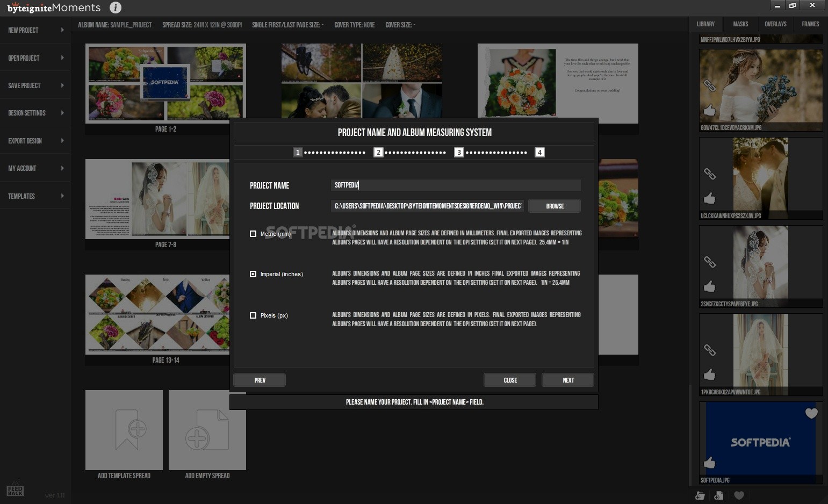The width and height of the screenshot is (828, 504).
Task: Click the heart icon on SOFTPEDIA.JPG
Action: click(x=811, y=413)
